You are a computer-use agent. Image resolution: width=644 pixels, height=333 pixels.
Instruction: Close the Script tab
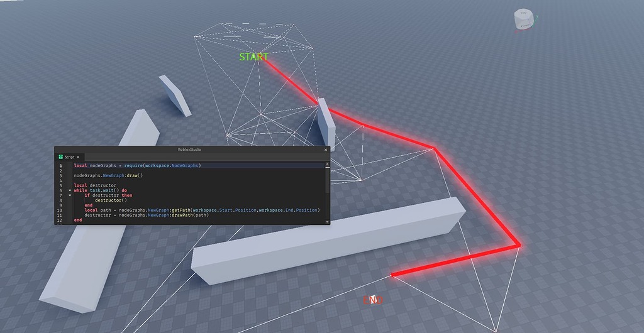pos(78,157)
